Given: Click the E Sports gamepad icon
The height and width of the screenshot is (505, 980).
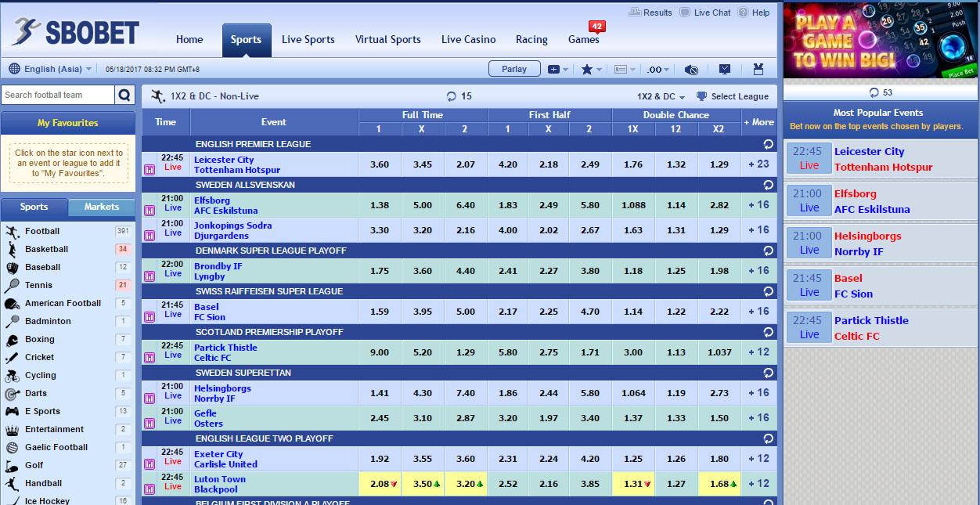Looking at the screenshot, I should pyautogui.click(x=12, y=411).
